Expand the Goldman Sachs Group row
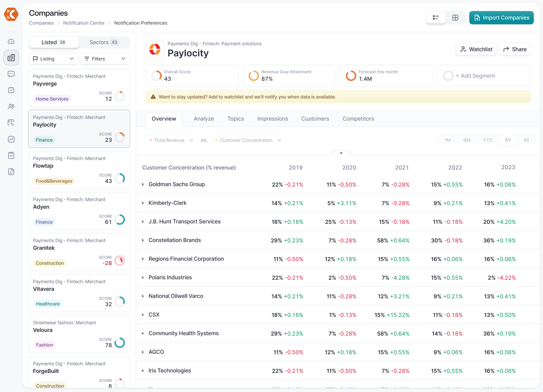The width and height of the screenshot is (543, 392). [x=143, y=184]
